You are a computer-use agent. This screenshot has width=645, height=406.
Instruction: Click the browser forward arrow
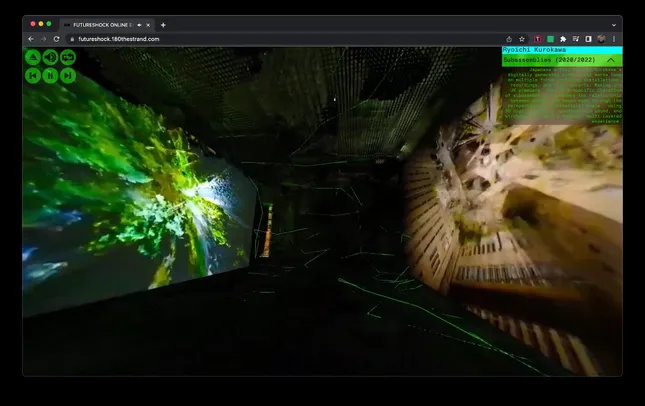pos(44,39)
